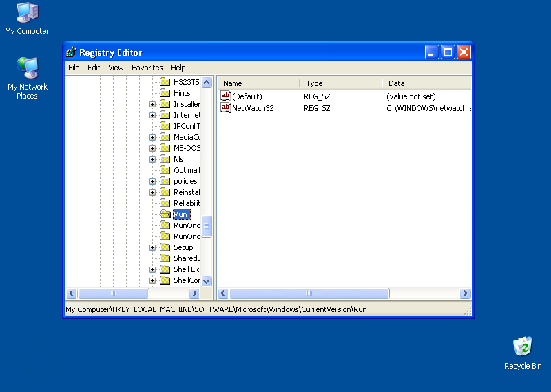
Task: Click the Reinstall folder icon
Action: coord(165,192)
